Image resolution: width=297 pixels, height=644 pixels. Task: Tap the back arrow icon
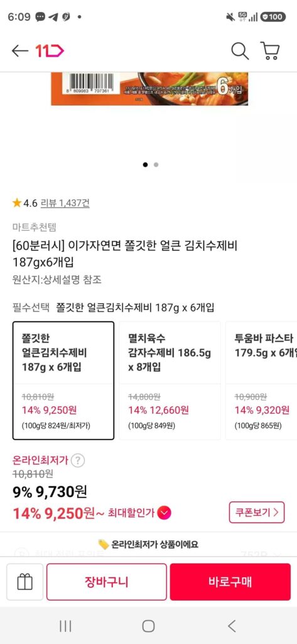(x=19, y=51)
